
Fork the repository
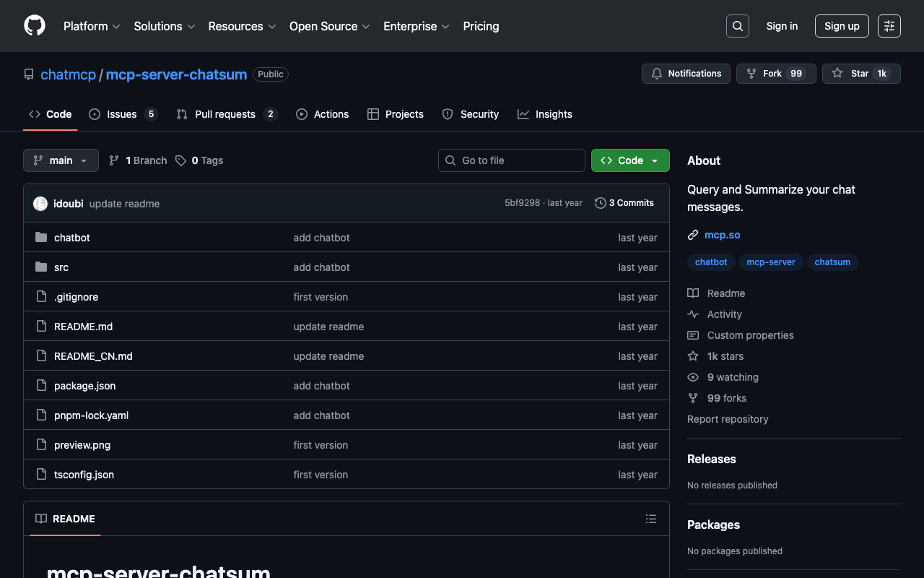[775, 74]
